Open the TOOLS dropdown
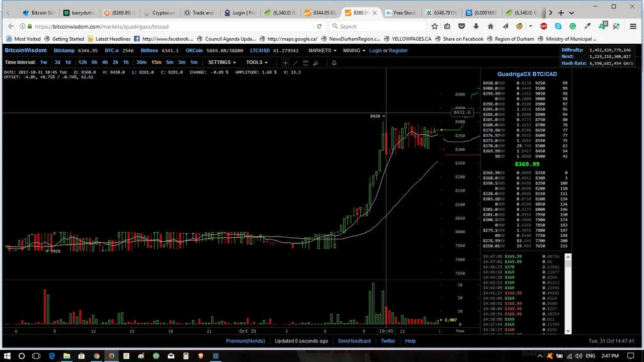 coord(257,62)
